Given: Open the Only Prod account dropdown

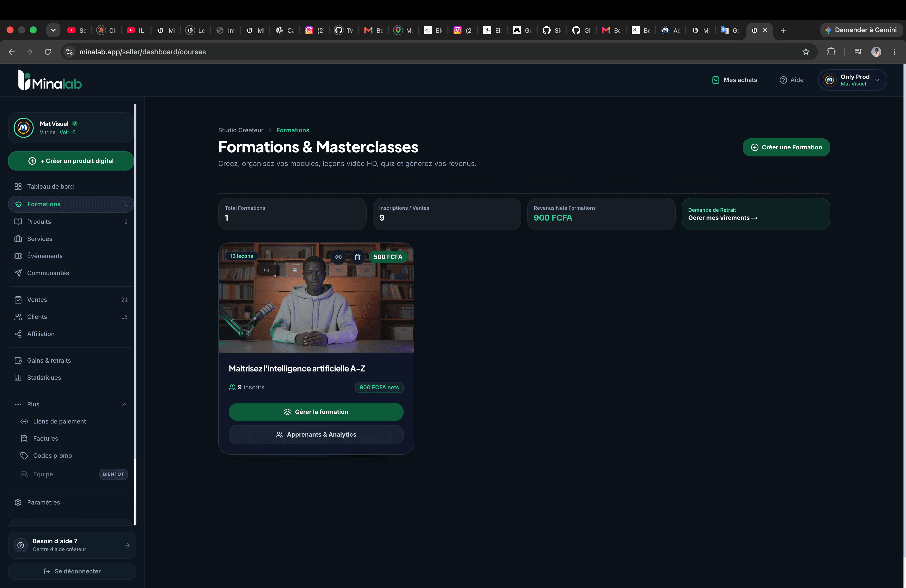Looking at the screenshot, I should click(852, 80).
